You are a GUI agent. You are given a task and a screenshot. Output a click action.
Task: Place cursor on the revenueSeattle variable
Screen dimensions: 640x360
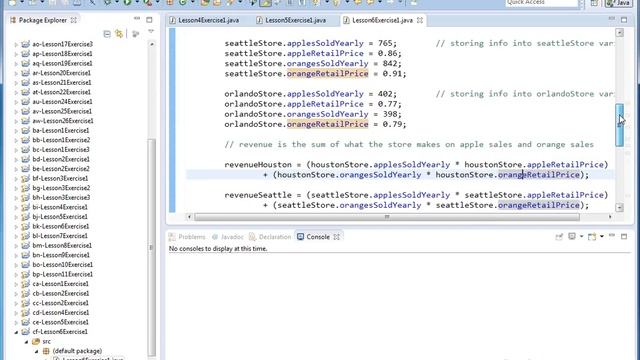[x=258, y=195]
